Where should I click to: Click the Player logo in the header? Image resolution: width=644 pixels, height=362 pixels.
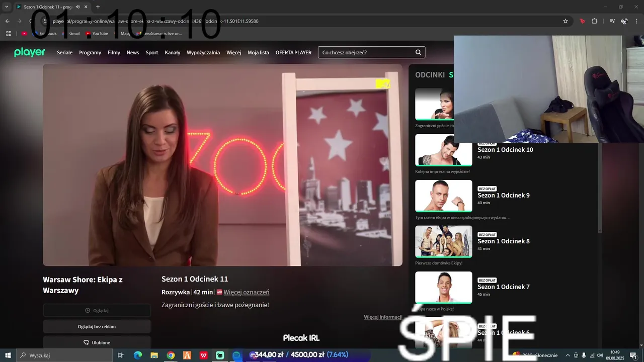30,52
